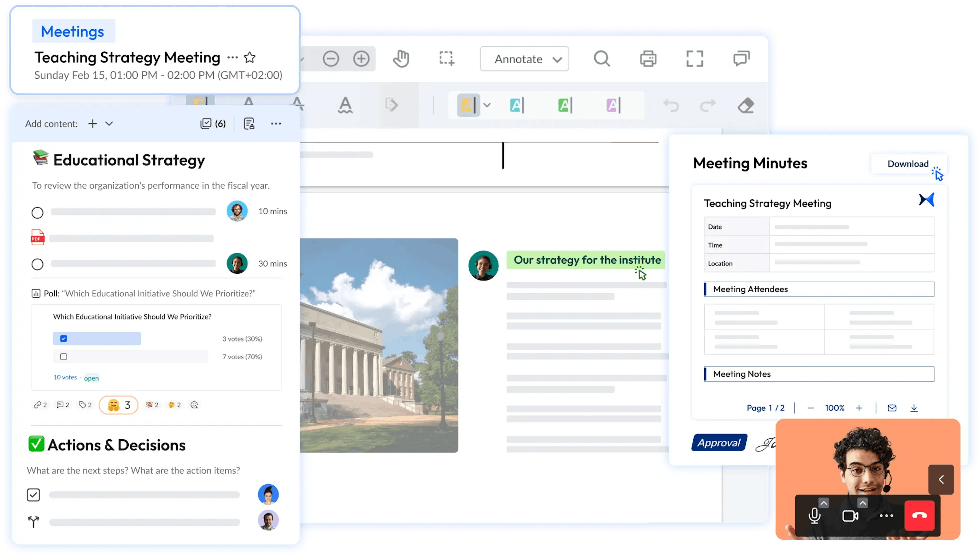Image resolution: width=980 pixels, height=556 pixels.
Task: Click the zoom in plus-circle icon
Action: tap(361, 59)
